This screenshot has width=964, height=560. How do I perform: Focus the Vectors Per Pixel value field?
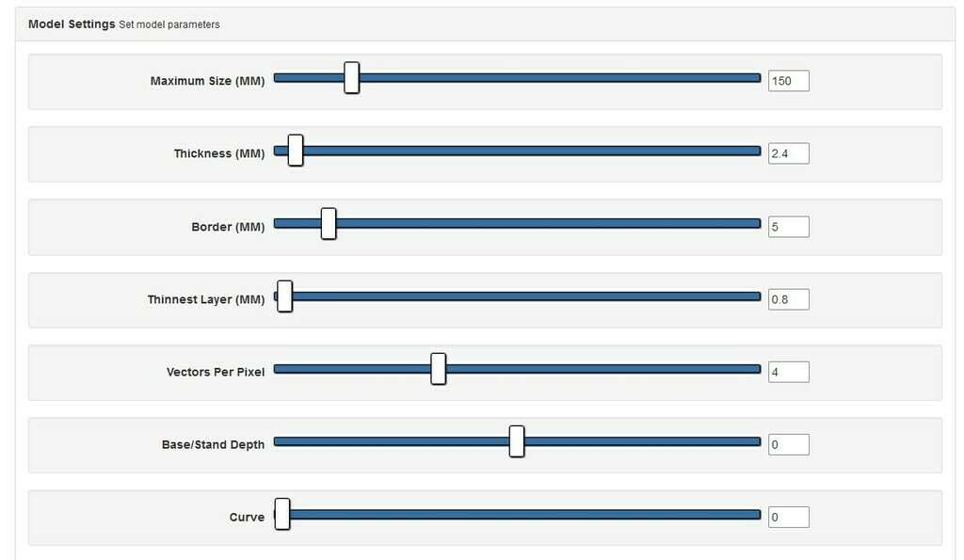click(788, 372)
